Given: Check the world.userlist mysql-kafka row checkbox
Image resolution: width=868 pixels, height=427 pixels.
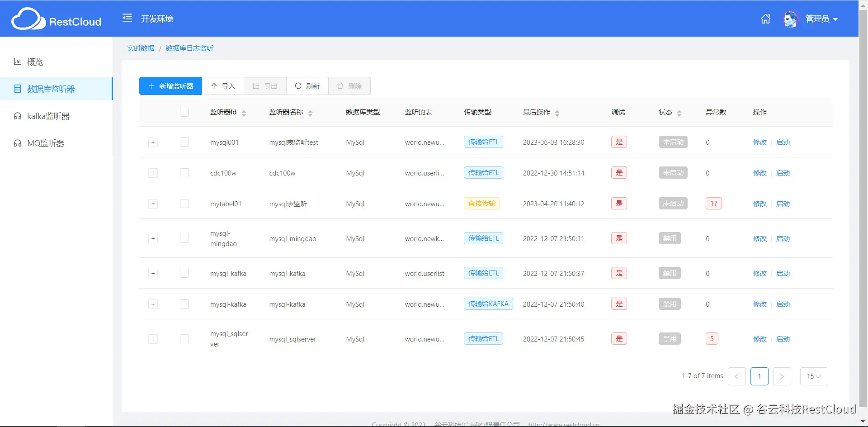Looking at the screenshot, I should pos(184,273).
